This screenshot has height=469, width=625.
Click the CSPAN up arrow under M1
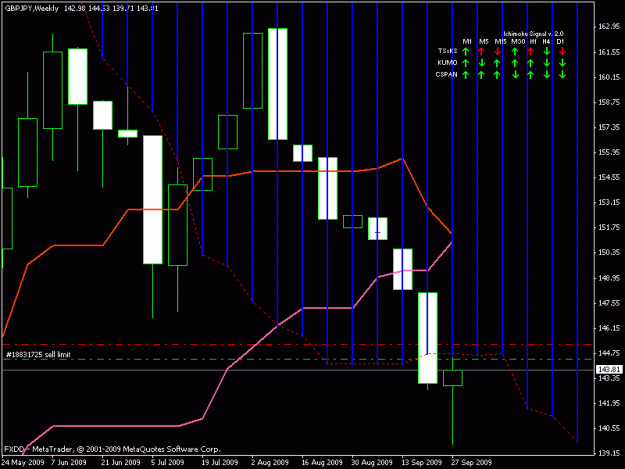click(x=466, y=75)
